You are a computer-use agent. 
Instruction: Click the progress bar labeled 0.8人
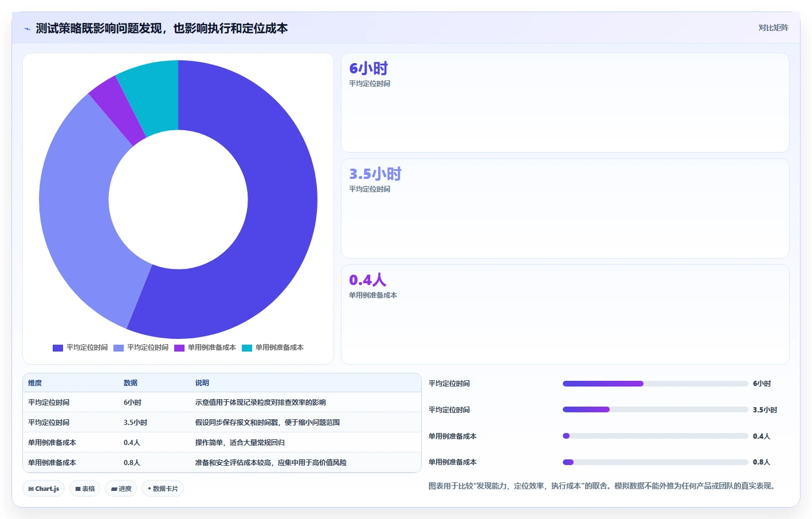[x=656, y=462]
